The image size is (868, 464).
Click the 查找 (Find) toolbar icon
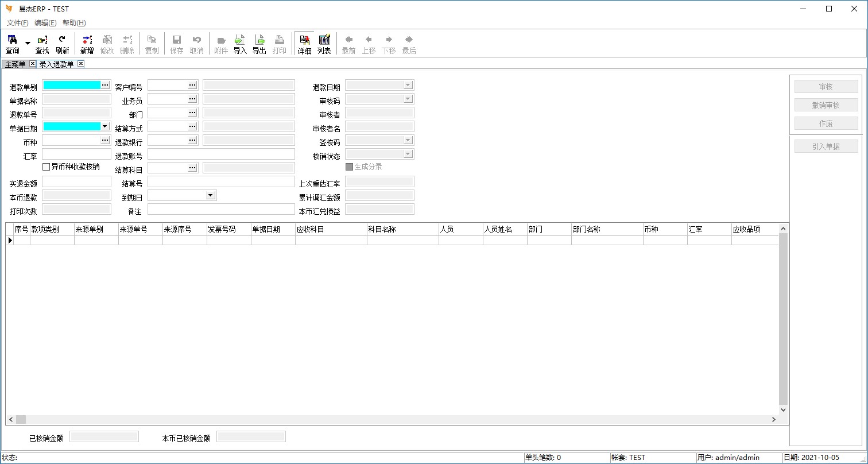tap(42, 44)
